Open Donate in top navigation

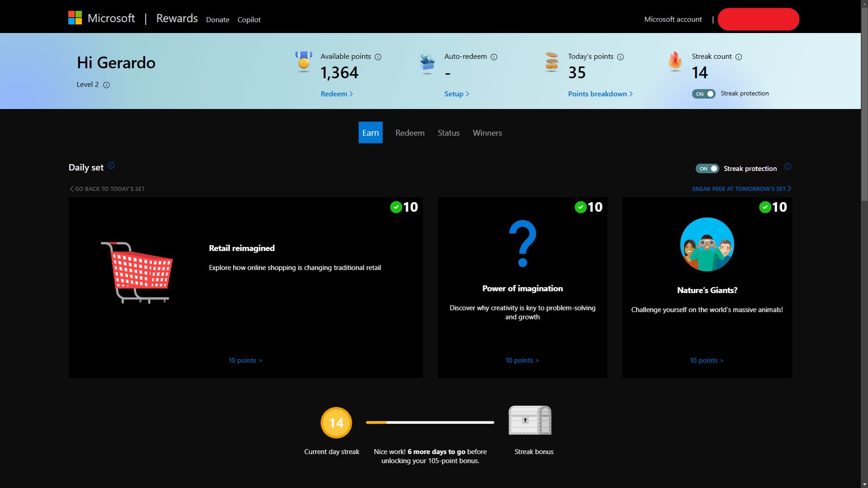[x=218, y=20]
